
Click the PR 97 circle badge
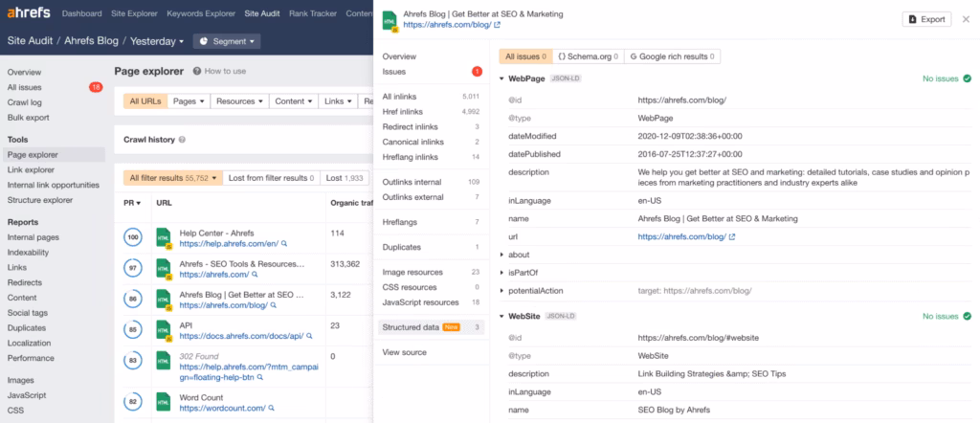pyautogui.click(x=131, y=268)
